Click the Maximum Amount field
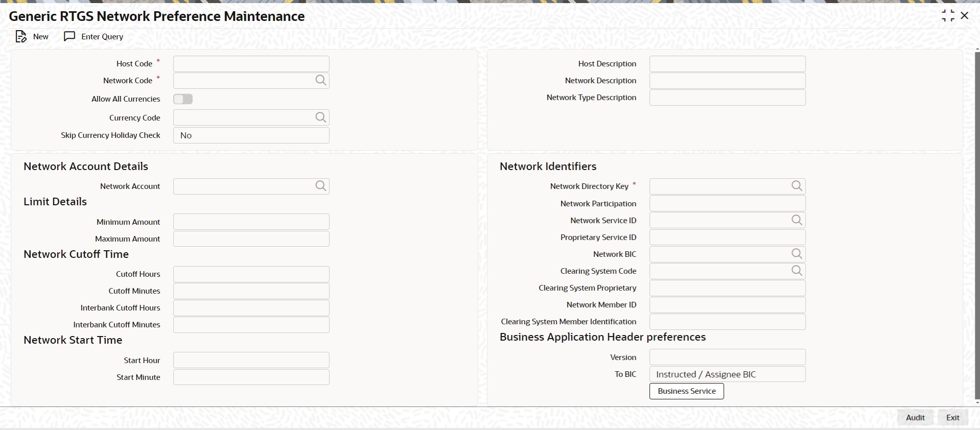 coord(251,238)
